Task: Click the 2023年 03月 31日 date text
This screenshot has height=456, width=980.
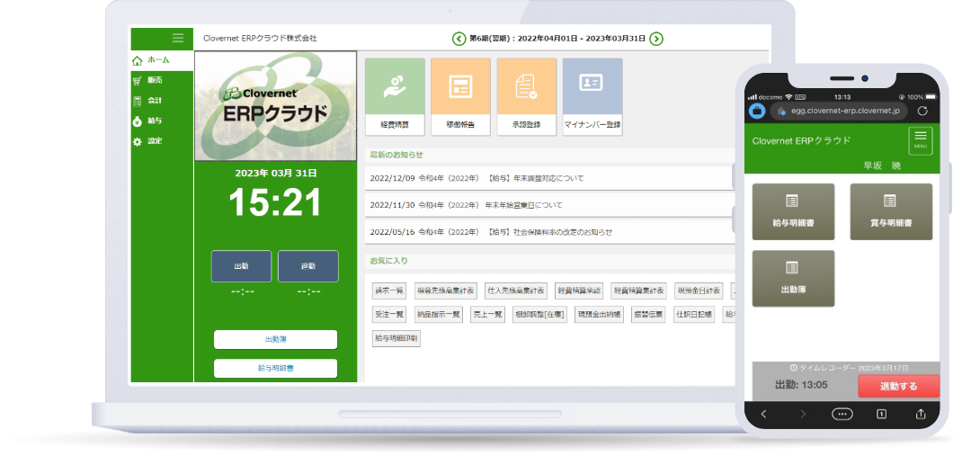Action: click(x=276, y=173)
